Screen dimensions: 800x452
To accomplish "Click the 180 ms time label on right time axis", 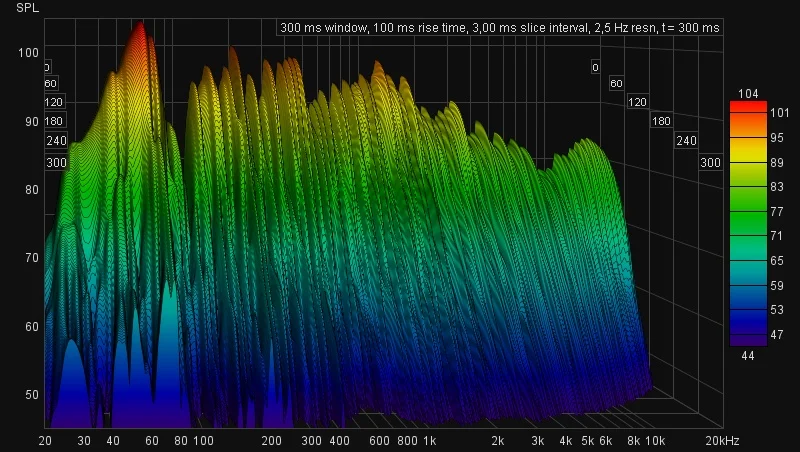I will click(x=661, y=121).
